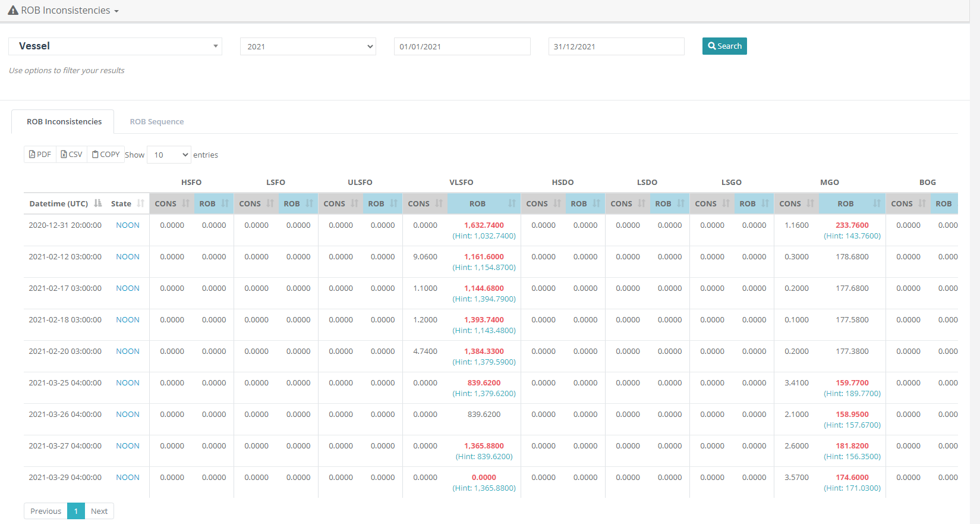Open NOON link for 2021-03-29 04:00:00

pyautogui.click(x=128, y=478)
